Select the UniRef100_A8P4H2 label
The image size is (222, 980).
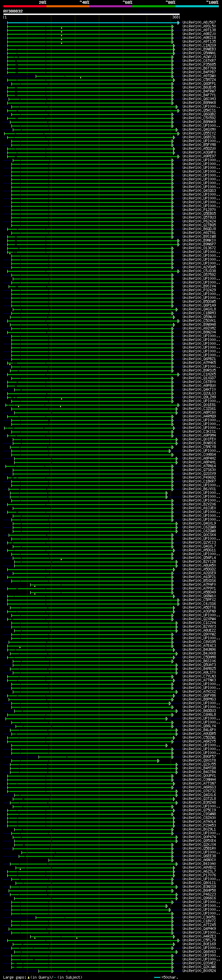point(199,459)
